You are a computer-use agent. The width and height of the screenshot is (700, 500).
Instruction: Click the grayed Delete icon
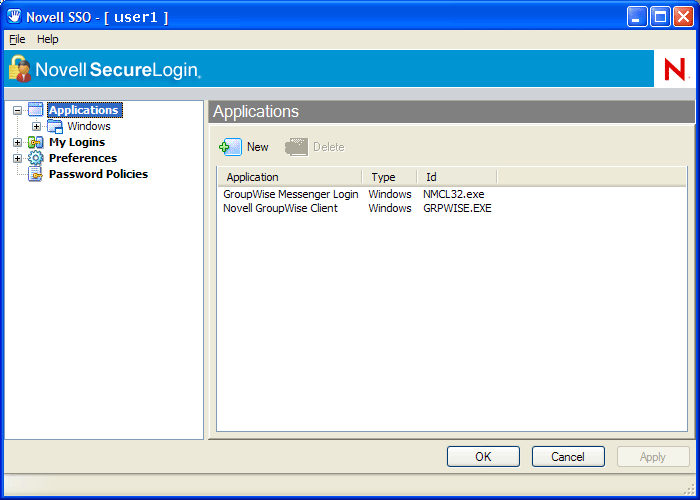pyautogui.click(x=296, y=147)
